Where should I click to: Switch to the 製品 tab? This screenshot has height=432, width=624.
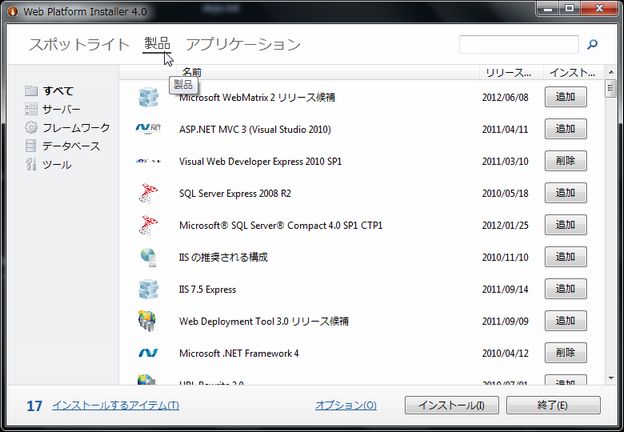pos(157,44)
